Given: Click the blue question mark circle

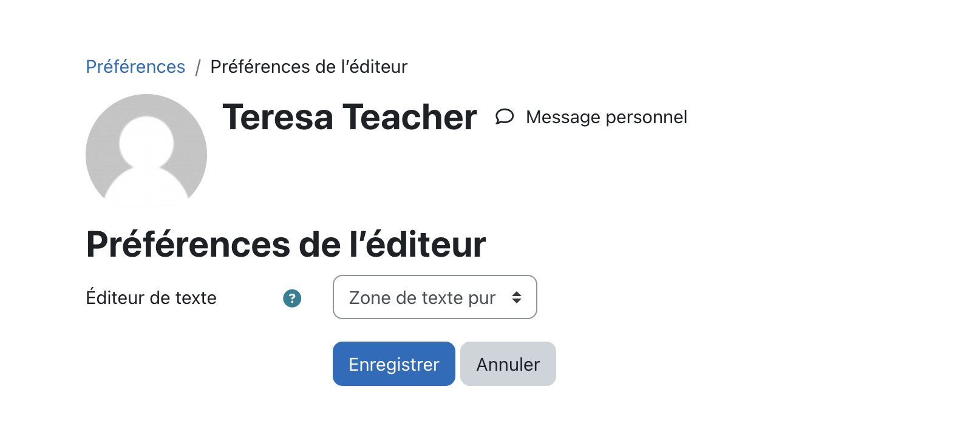Looking at the screenshot, I should 292,298.
